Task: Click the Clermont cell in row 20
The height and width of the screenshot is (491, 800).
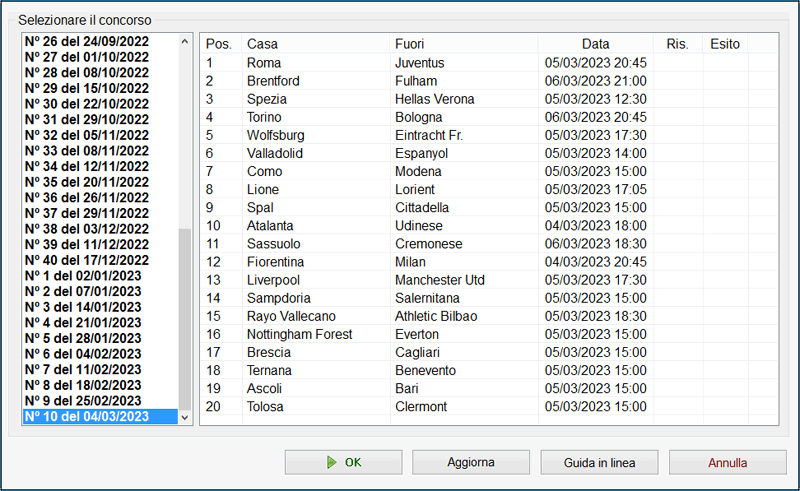Action: point(464,407)
